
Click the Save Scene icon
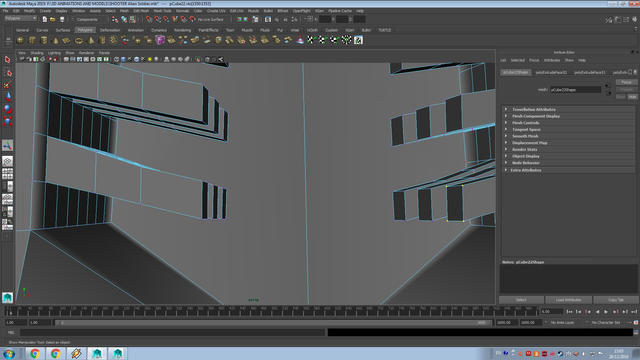coord(62,19)
